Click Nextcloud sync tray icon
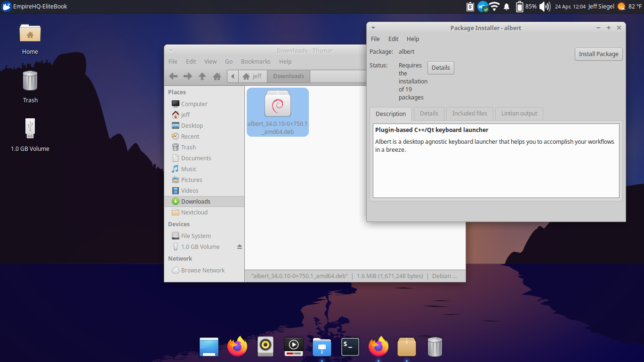The height and width of the screenshot is (362, 644). pyautogui.click(x=483, y=7)
